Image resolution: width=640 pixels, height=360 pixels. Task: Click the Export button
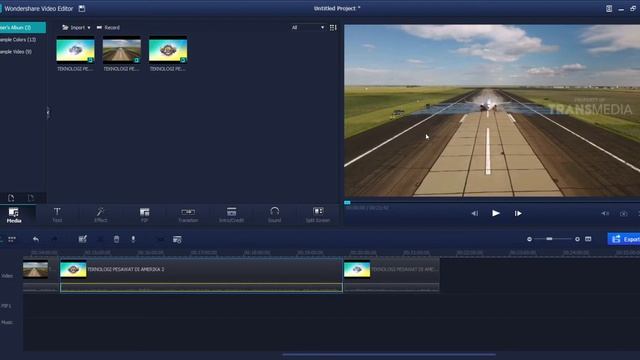pyautogui.click(x=624, y=239)
